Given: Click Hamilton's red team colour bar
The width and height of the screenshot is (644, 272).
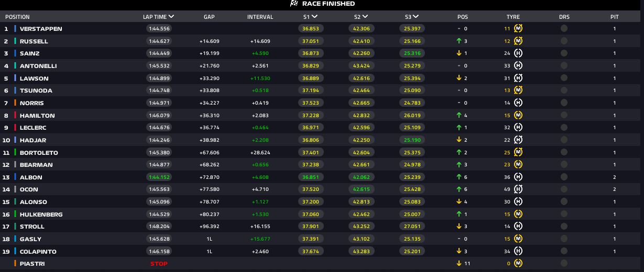Looking at the screenshot, I should pos(15,116).
